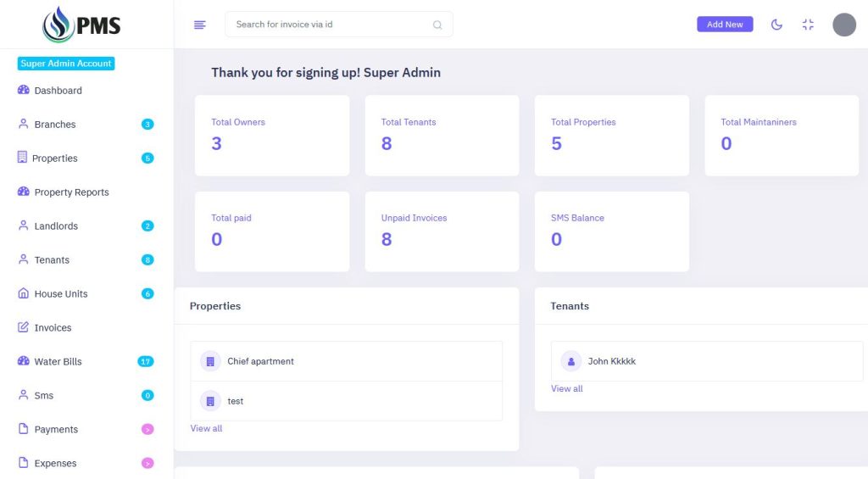Exit fullscreen using the compress icon
The width and height of the screenshot is (868, 479).
coord(808,25)
